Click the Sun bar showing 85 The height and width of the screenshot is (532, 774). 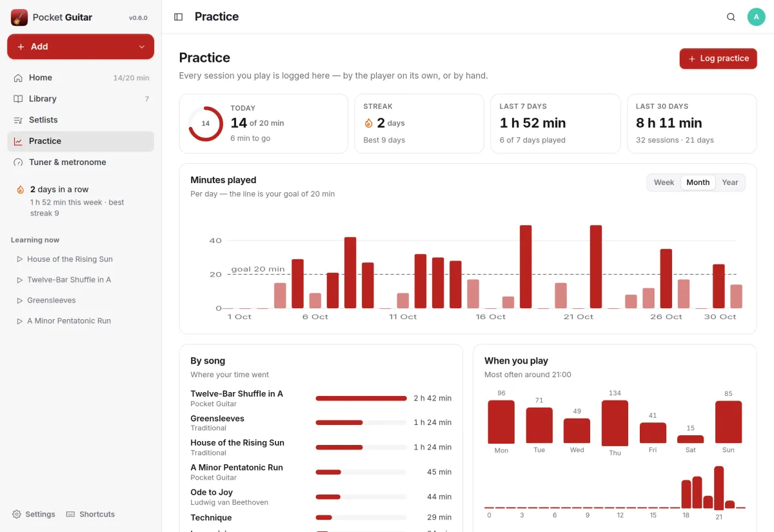coord(728,422)
